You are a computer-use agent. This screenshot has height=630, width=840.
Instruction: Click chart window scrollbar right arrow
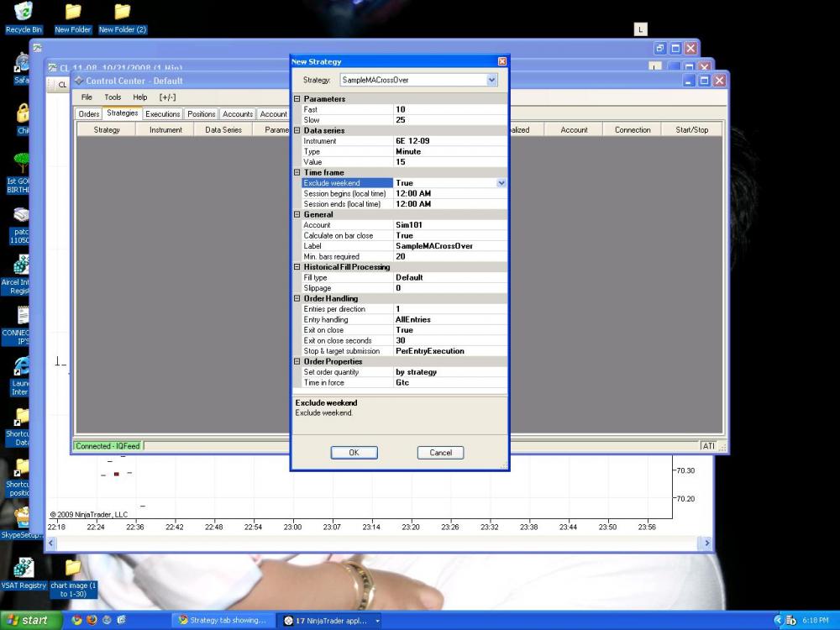pos(706,543)
